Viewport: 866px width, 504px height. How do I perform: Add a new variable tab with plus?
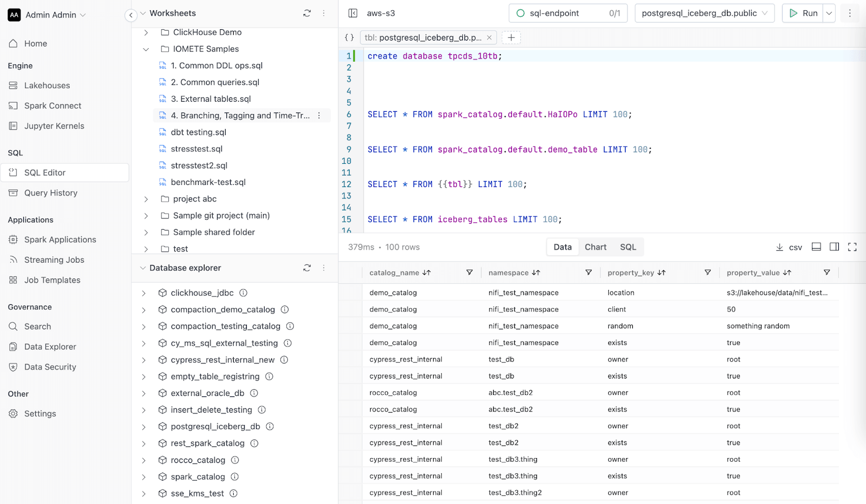(511, 37)
